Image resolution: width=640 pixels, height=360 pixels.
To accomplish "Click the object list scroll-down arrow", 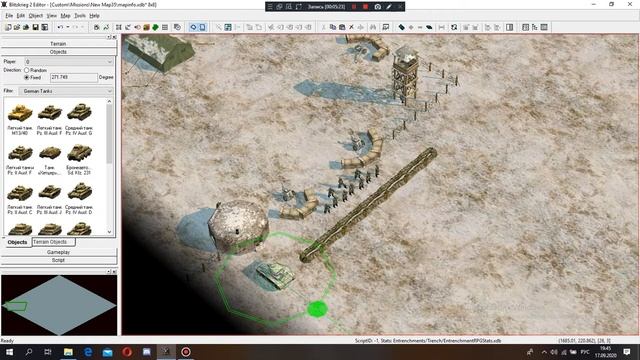I will [109, 232].
